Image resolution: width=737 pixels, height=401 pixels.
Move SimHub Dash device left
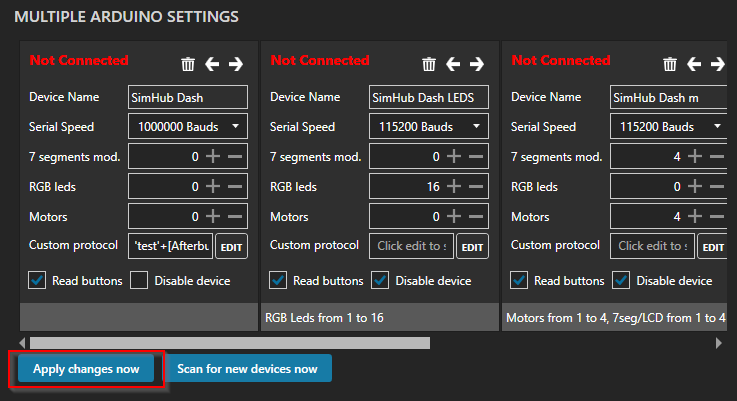[212, 64]
